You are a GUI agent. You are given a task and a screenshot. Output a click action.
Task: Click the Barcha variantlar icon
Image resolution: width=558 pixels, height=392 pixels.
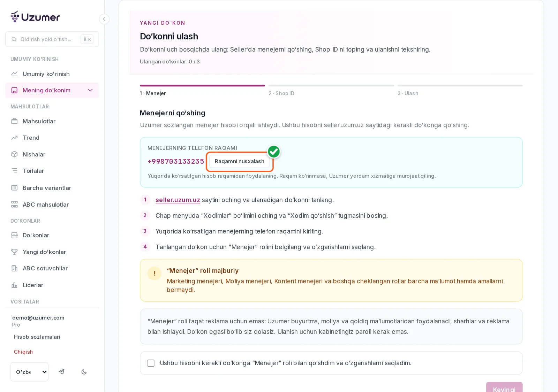pos(14,188)
